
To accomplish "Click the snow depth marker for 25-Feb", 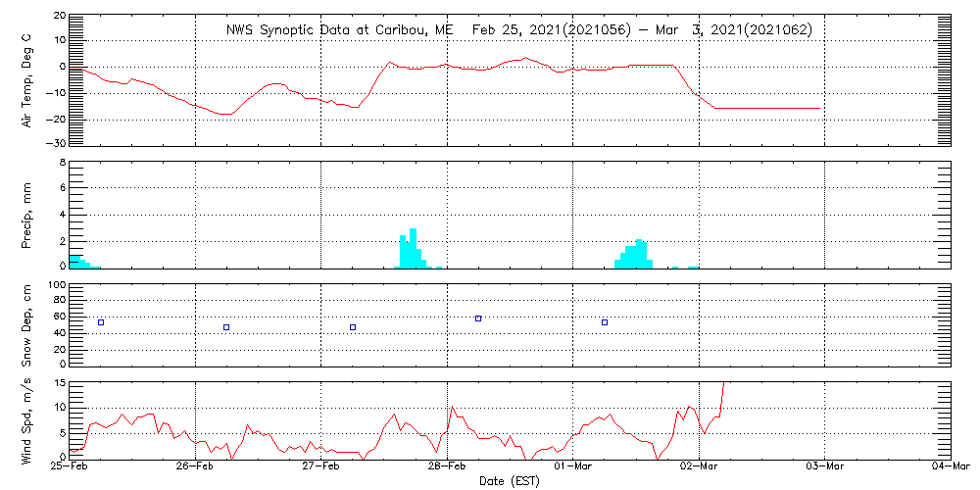I will 100,322.
